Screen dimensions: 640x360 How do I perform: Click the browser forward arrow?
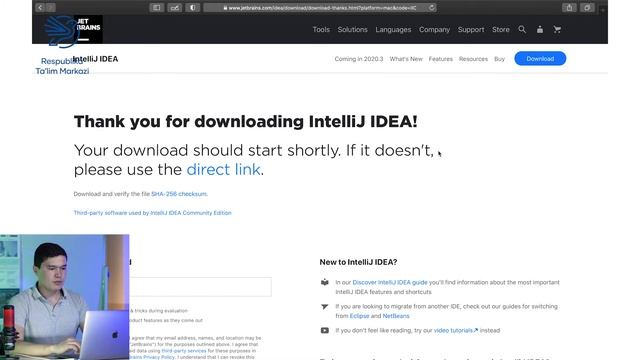point(51,7)
